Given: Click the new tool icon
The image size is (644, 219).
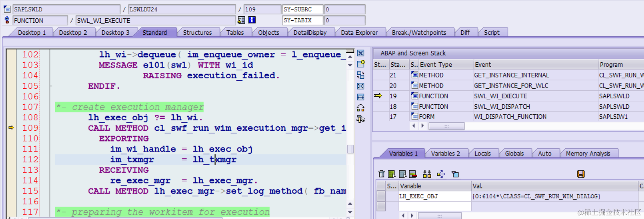Looking at the screenshot, I should click(360, 64).
